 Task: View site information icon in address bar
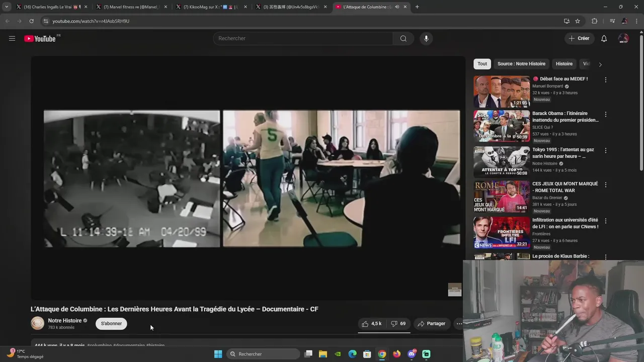pos(46,21)
